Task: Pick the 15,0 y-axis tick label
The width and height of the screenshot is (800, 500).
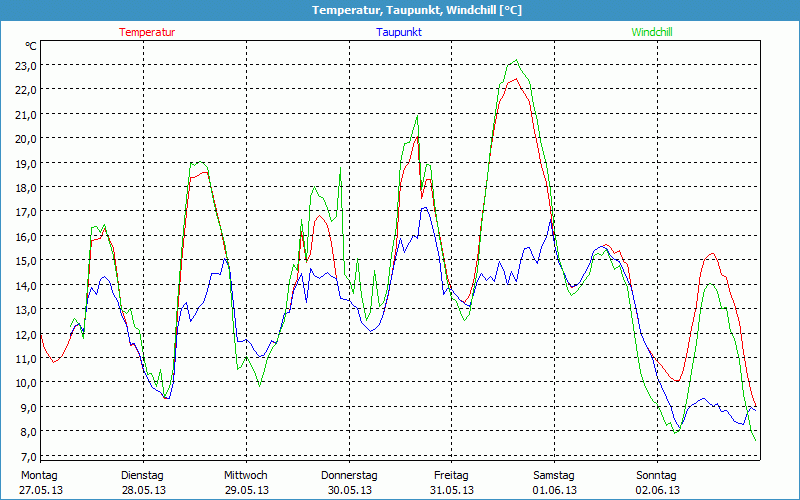Action: [x=26, y=260]
